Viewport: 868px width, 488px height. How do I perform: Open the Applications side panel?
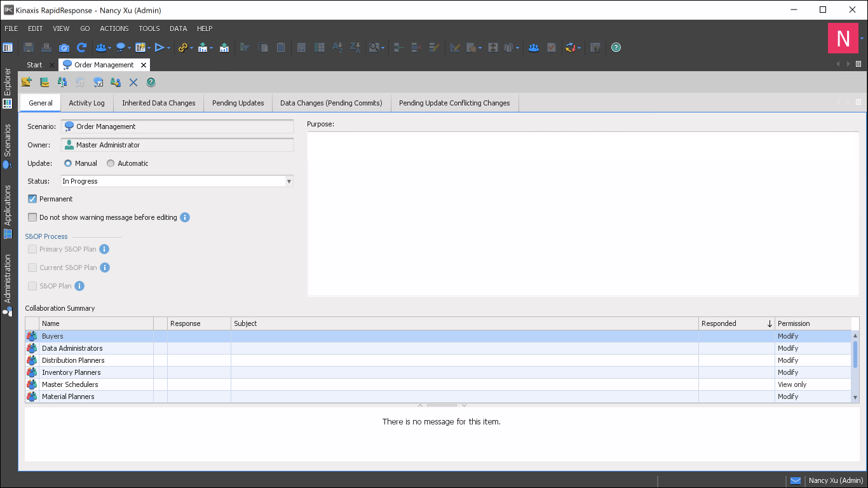click(8, 212)
